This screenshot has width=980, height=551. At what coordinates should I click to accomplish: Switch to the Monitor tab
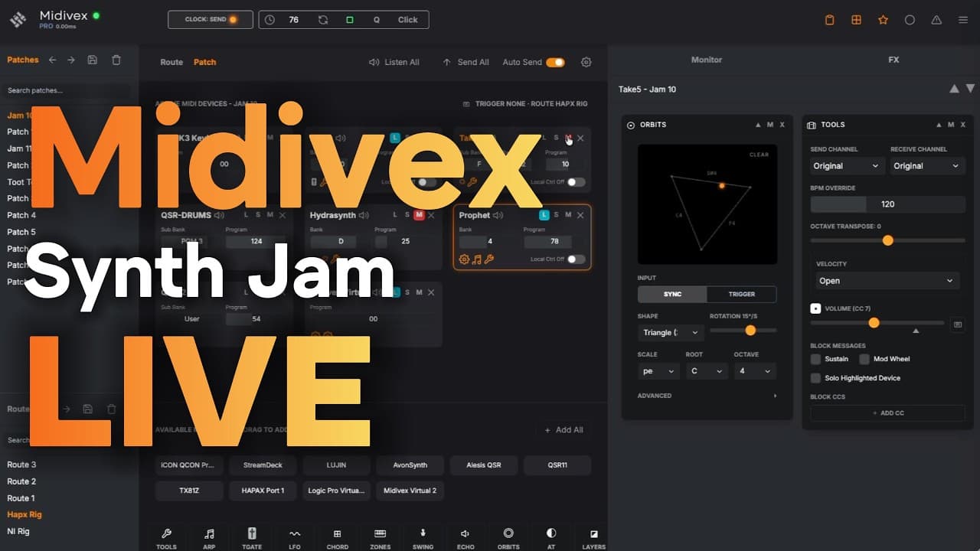point(707,60)
